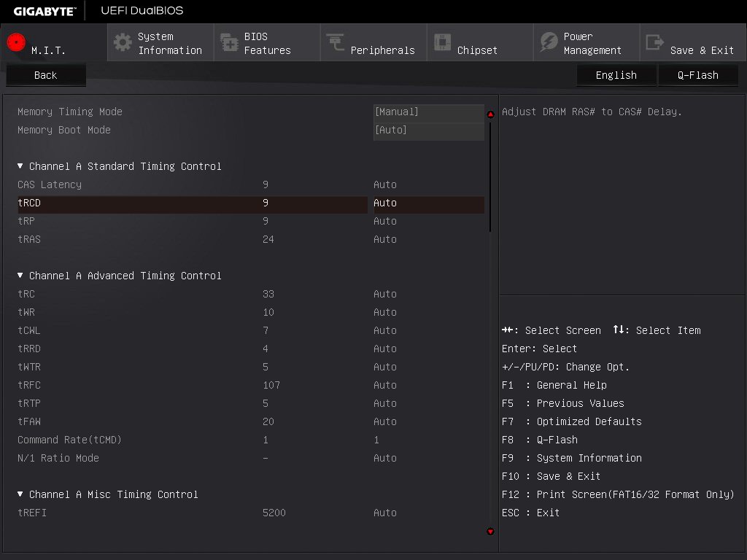Click the red M.I.T. dial icon
Screen dimensions: 747x560
(x=16, y=42)
